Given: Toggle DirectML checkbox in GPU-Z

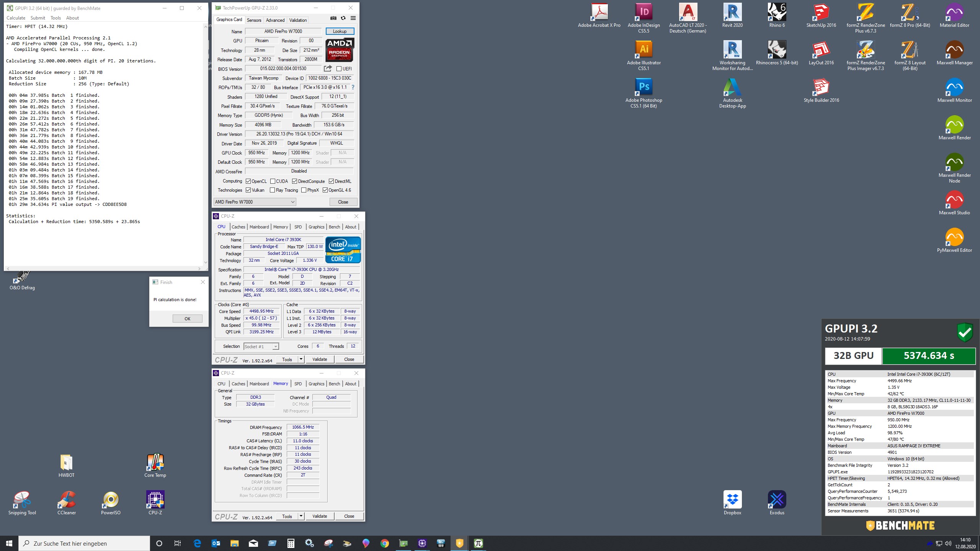Looking at the screenshot, I should point(331,181).
